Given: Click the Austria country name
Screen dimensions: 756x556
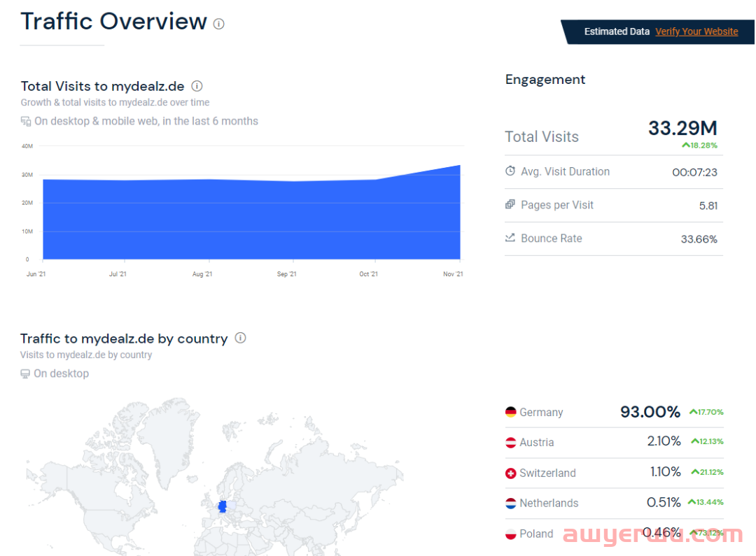Looking at the screenshot, I should click(x=537, y=442).
